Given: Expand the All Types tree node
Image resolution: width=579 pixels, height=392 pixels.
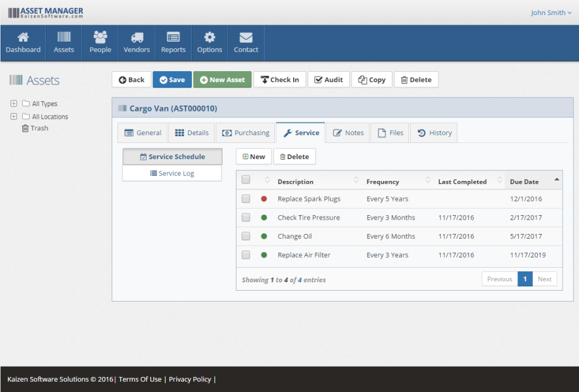Looking at the screenshot, I should [x=13, y=104].
